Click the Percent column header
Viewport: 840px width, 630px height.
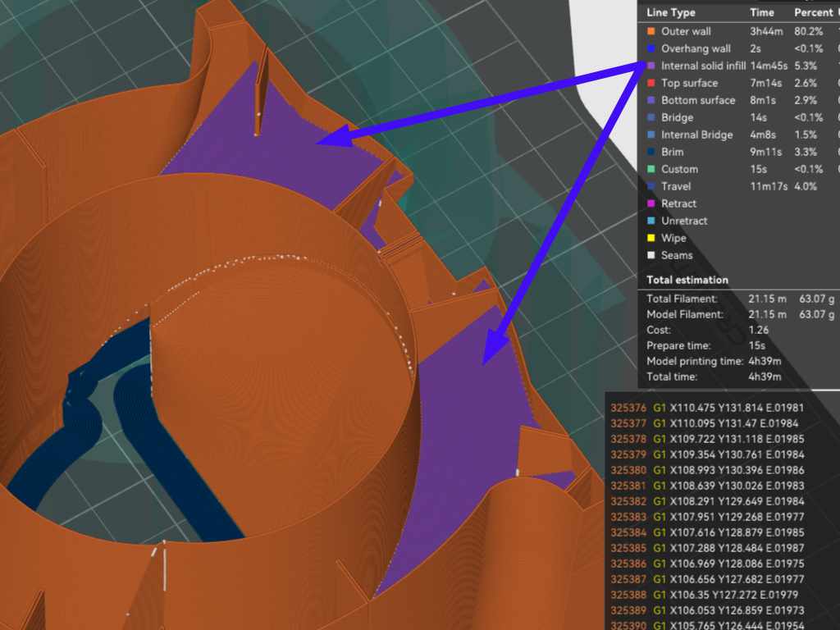[x=812, y=12]
